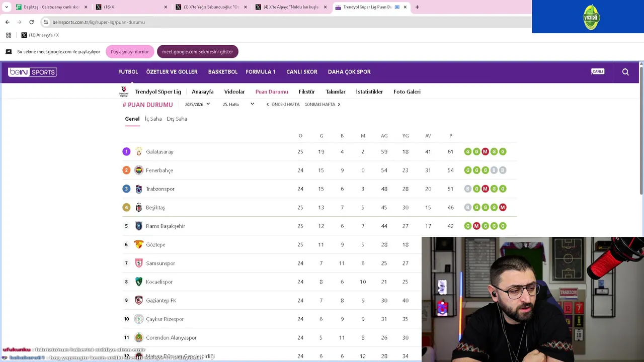Open the Fikstür link
Viewport: 644px width, 362px height.
[x=306, y=92]
